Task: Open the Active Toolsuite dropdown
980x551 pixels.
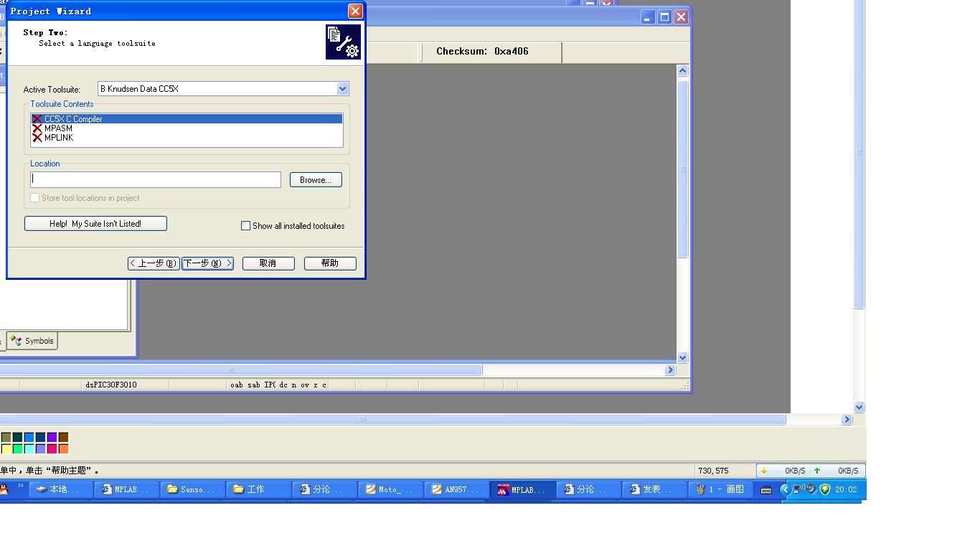Action: (x=342, y=89)
